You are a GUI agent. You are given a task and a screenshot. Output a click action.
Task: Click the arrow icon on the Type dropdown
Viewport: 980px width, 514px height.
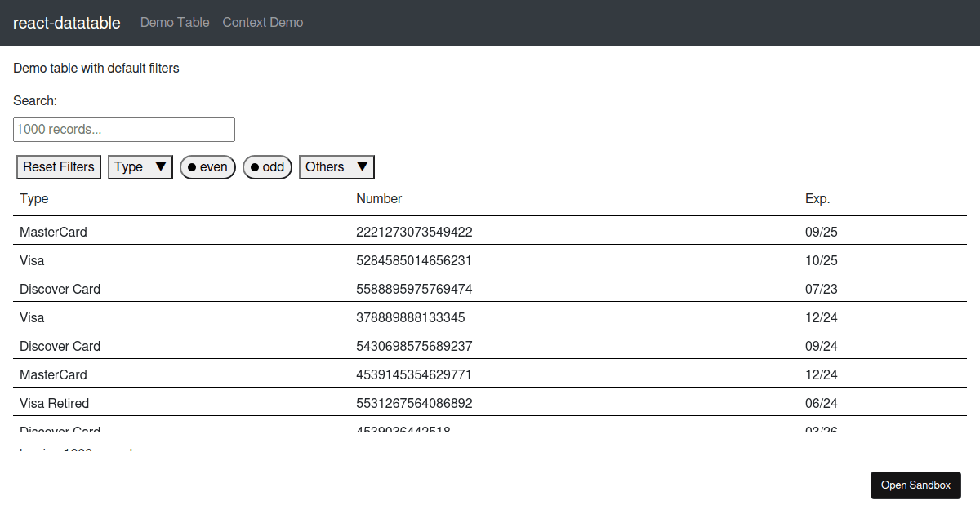(163, 166)
